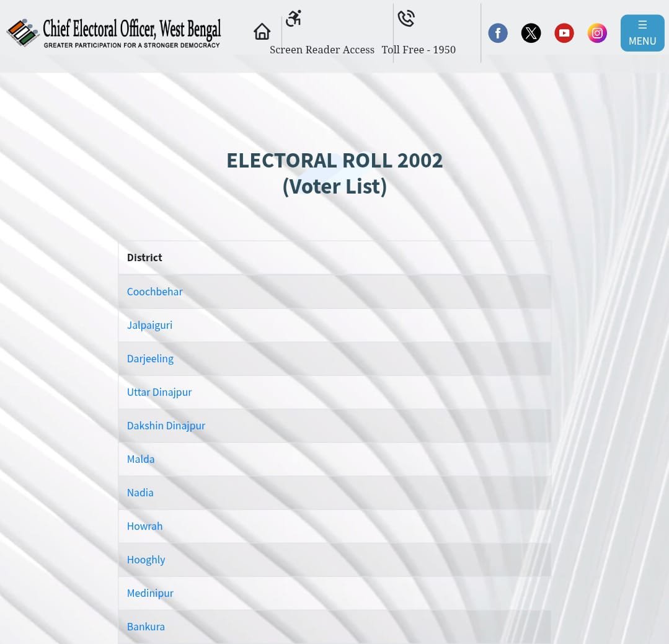Open Darjeeling electoral roll link
The width and height of the screenshot is (669, 644).
tap(150, 359)
